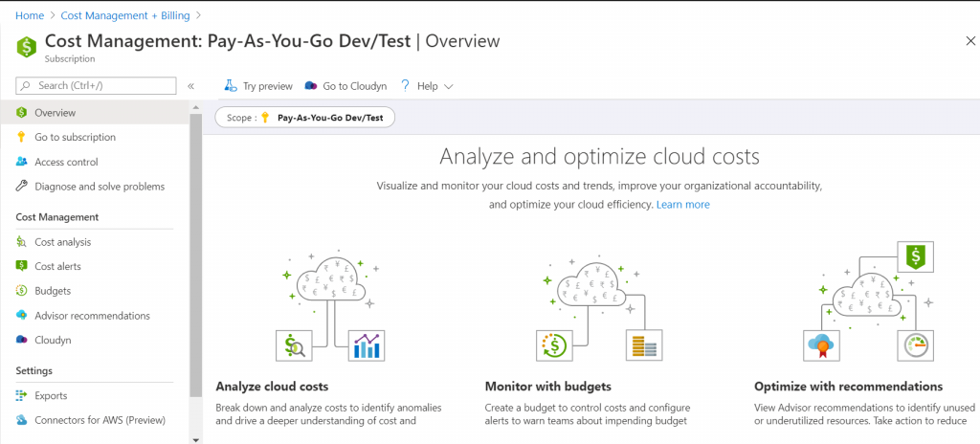Click the Access control people icon

point(21,162)
